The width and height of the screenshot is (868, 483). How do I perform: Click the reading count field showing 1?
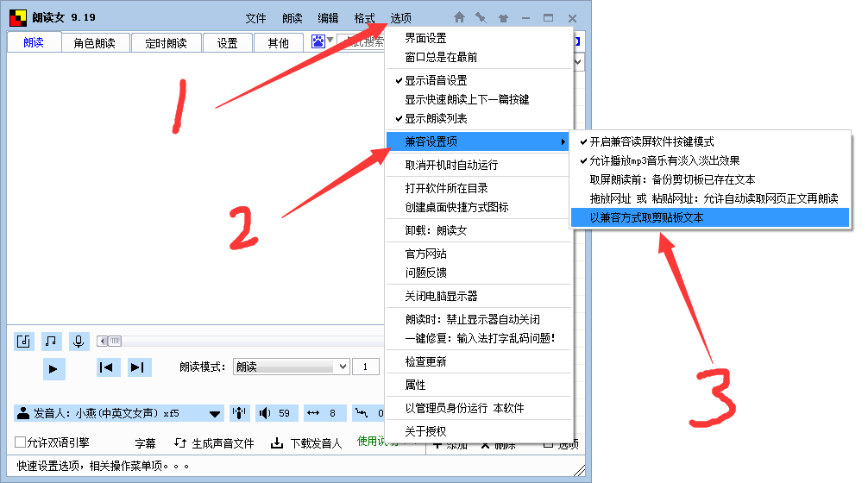(x=365, y=367)
